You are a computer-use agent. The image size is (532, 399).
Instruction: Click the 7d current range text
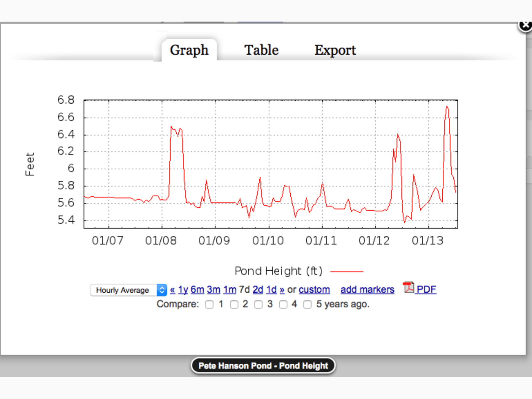click(x=245, y=290)
